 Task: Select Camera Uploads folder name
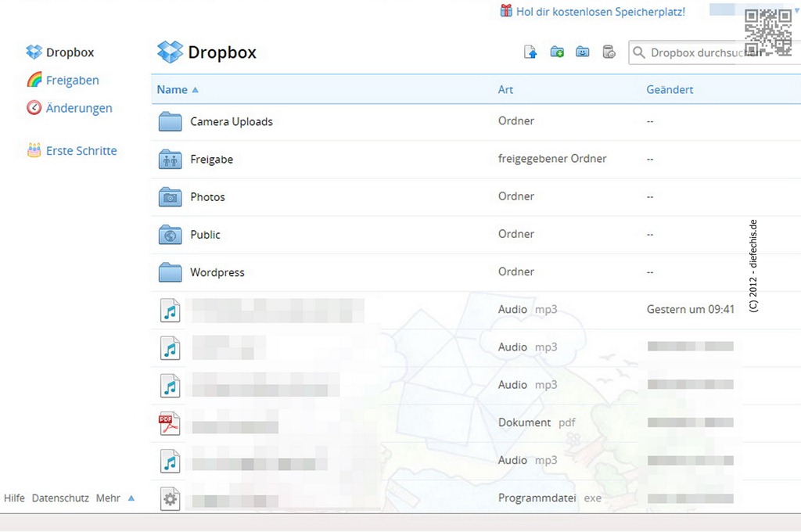(232, 121)
